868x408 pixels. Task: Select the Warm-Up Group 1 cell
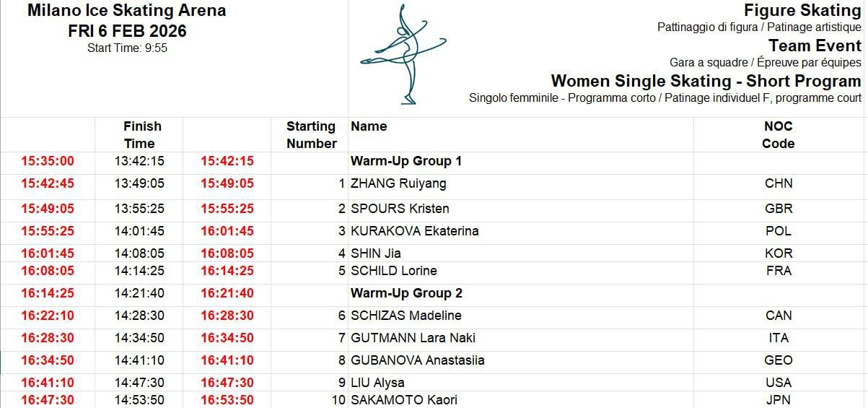pos(406,161)
